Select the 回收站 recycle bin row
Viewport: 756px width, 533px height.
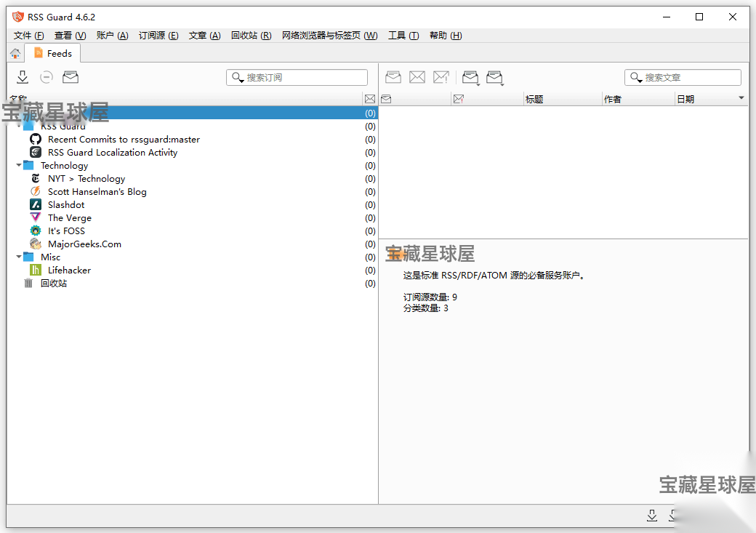tap(192, 283)
